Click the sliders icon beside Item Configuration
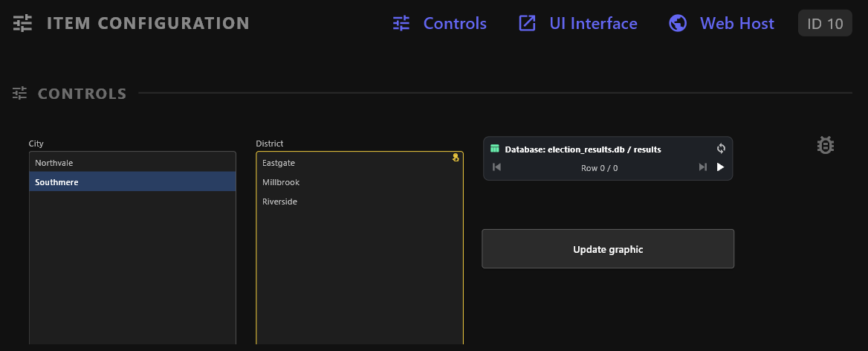 click(23, 23)
